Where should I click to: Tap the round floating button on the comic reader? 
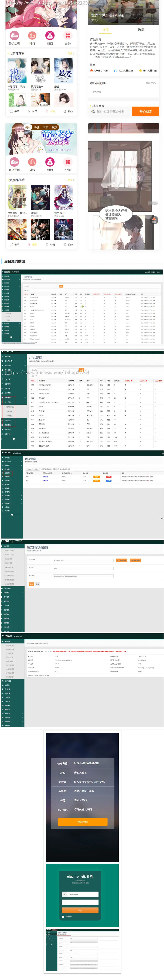(154, 220)
